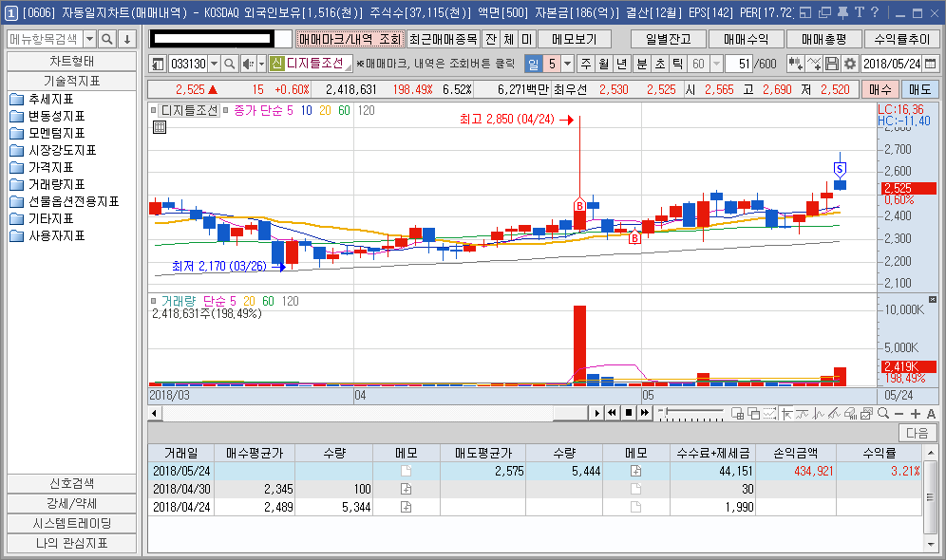946x560 pixels.
Task: Open the dropdown next to speaker icon
Action: click(x=262, y=64)
